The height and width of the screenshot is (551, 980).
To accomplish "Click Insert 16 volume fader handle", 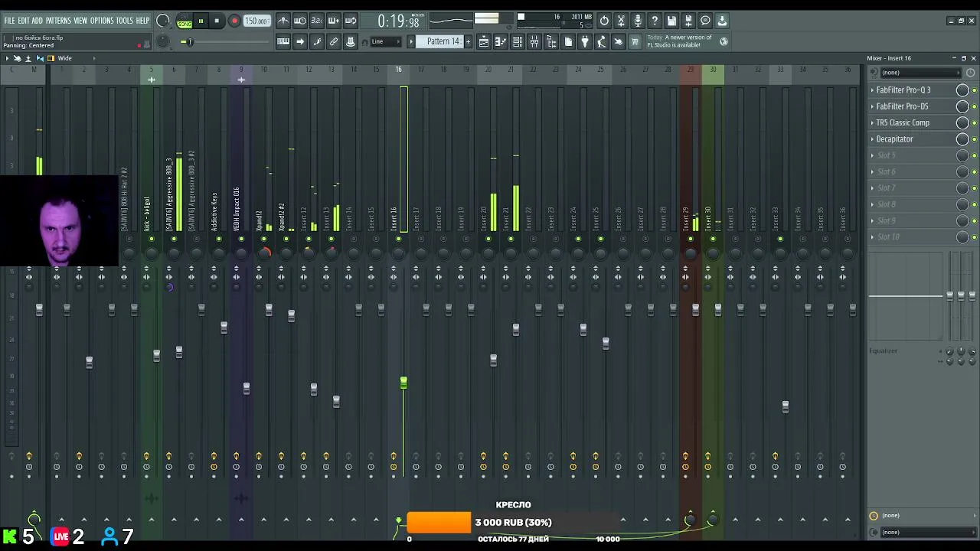I will tap(403, 382).
